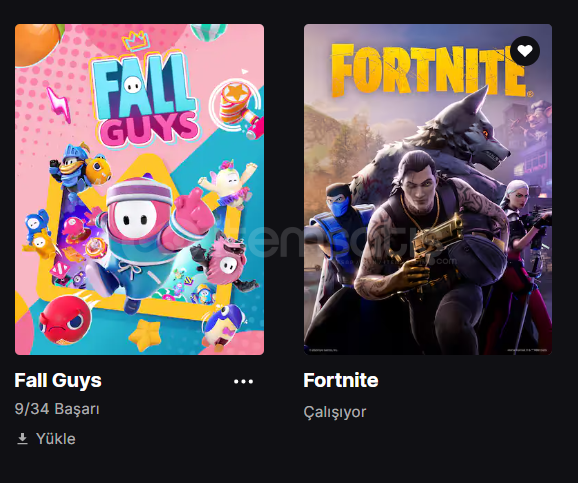Click the crown outline above Fall Guys logo
The image size is (578, 483).
(136, 41)
